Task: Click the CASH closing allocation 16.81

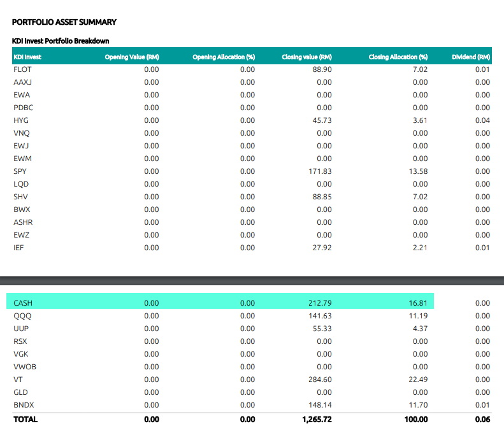Action: pos(418,303)
